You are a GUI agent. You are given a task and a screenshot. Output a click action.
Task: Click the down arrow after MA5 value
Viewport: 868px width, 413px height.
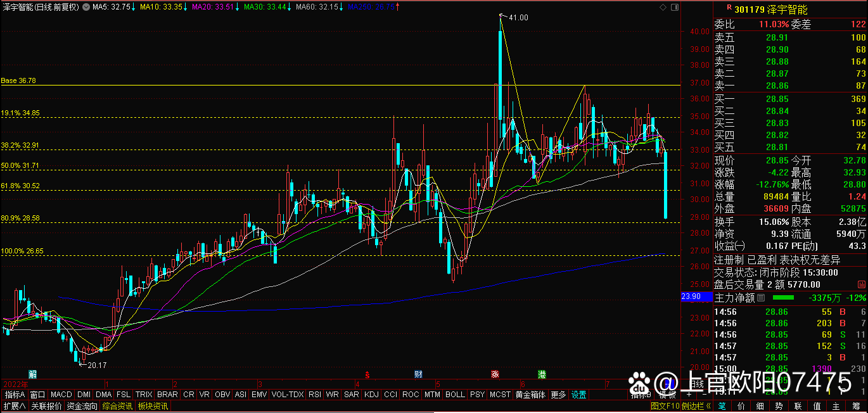134,7
